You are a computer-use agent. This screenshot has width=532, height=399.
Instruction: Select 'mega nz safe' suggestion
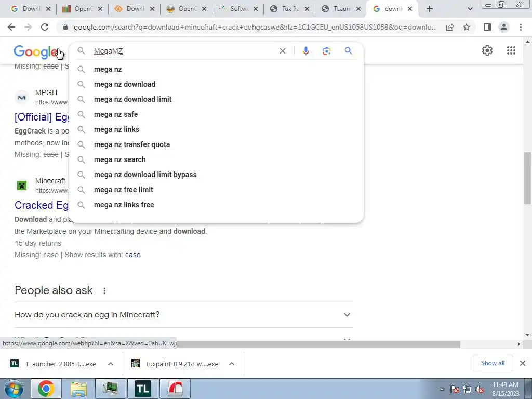(217, 114)
